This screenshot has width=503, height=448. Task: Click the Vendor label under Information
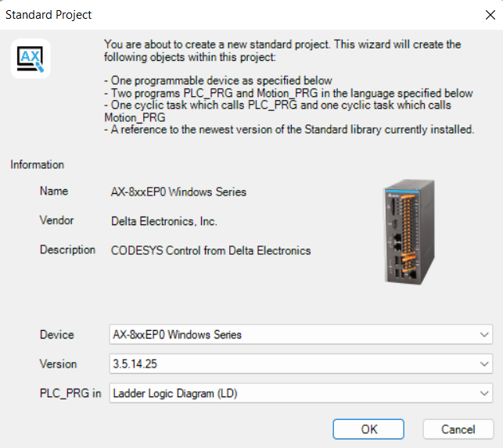pos(56,220)
